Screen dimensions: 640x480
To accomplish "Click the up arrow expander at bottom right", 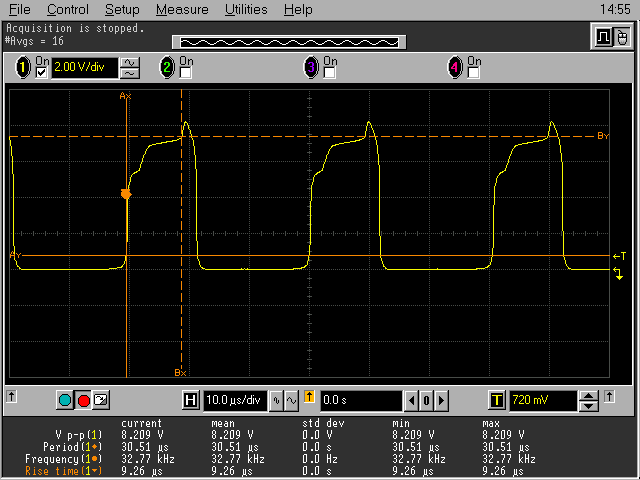I will (609, 396).
